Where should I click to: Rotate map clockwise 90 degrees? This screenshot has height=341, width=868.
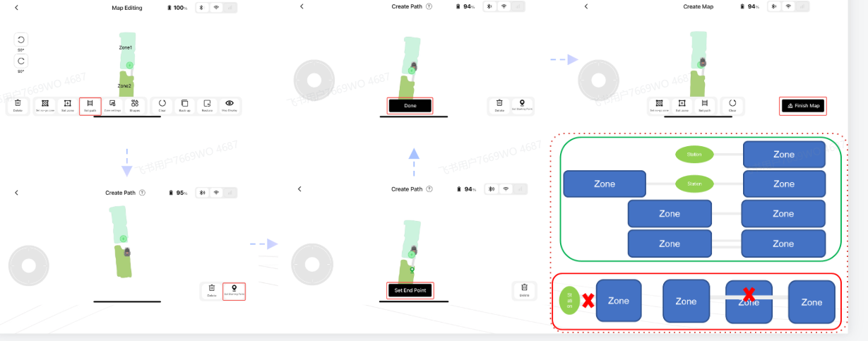coord(21,61)
